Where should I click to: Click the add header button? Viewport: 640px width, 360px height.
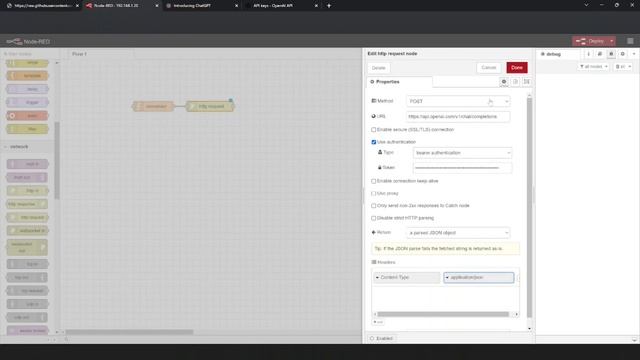coord(378,322)
